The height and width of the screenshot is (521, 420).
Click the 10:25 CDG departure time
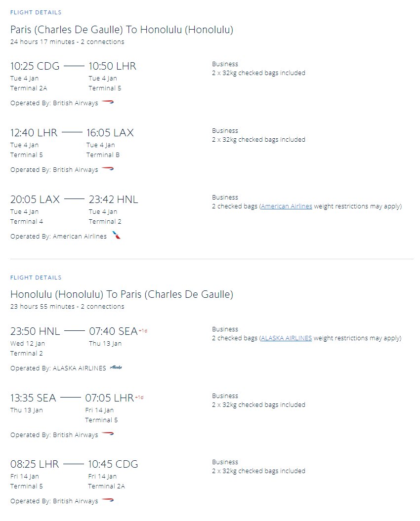(35, 66)
